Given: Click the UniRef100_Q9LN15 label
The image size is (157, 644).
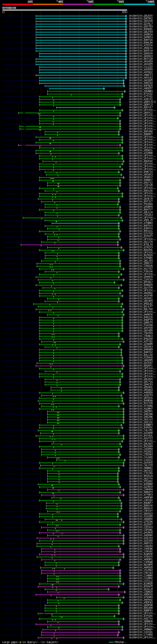Looking at the screenshot, I should pyautogui.click(x=141, y=444).
